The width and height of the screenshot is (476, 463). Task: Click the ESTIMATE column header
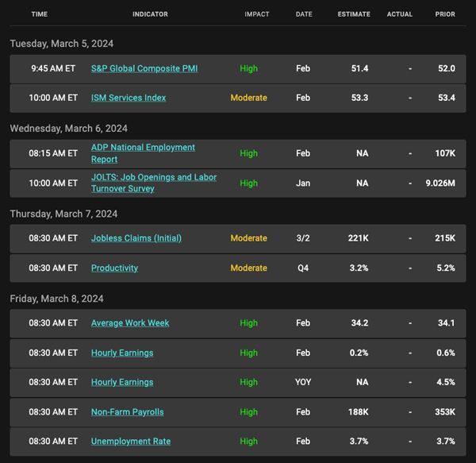pyautogui.click(x=354, y=14)
